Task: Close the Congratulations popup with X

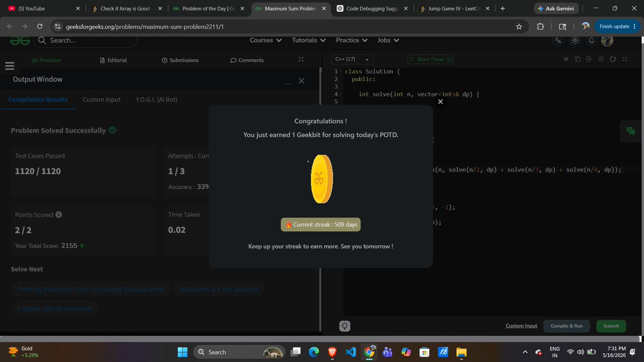Action: [x=440, y=101]
